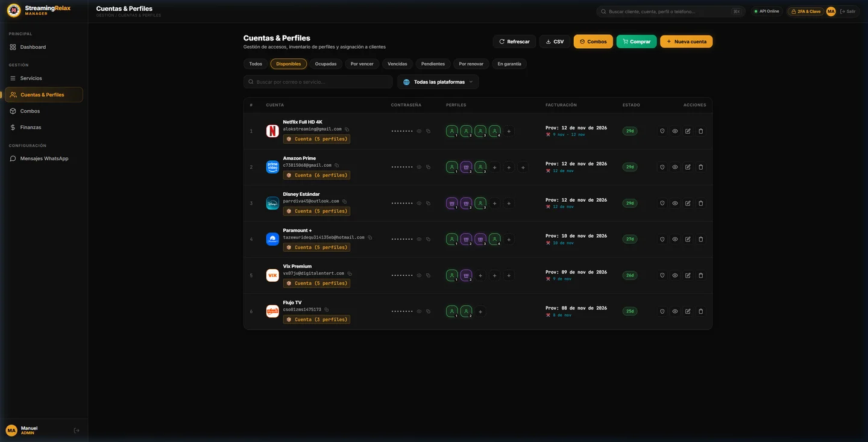Create a Nueva cuenta
The width and height of the screenshot is (868, 442).
(x=686, y=42)
